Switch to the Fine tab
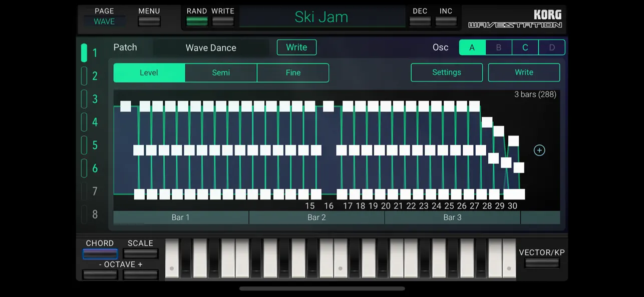Viewport: 644px width, 297px height. [x=293, y=72]
